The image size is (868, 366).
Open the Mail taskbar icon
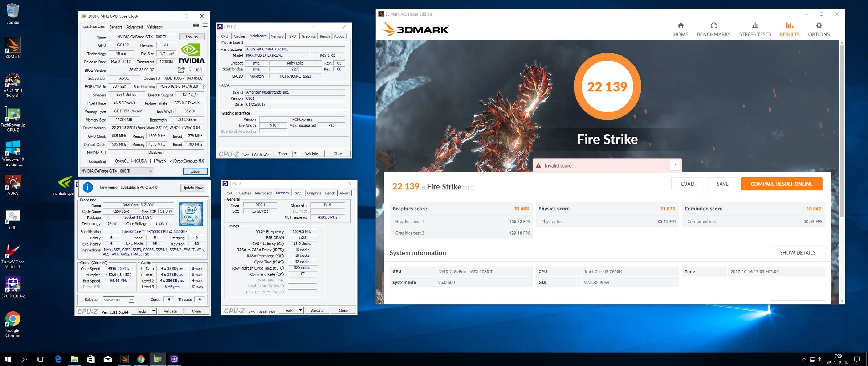pos(107,359)
